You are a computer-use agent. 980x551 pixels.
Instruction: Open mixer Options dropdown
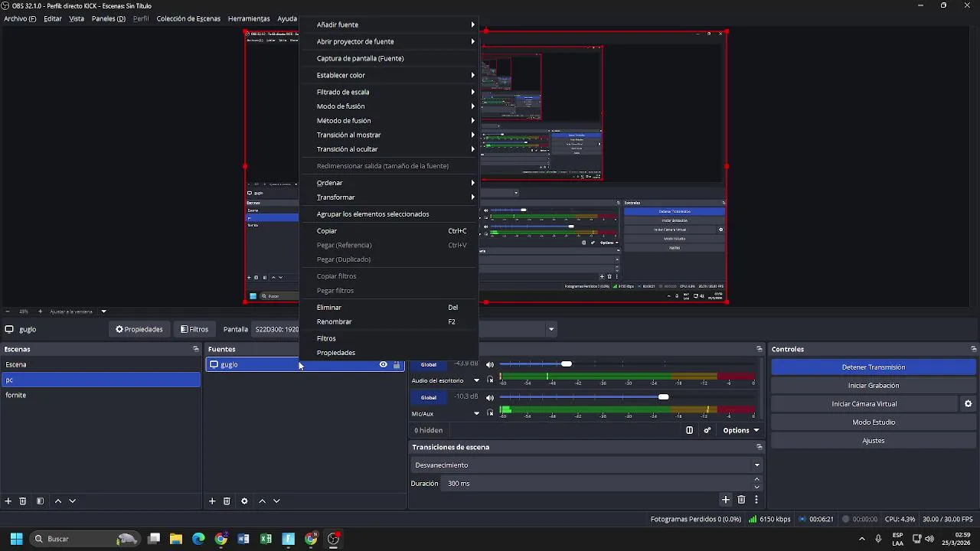(741, 430)
